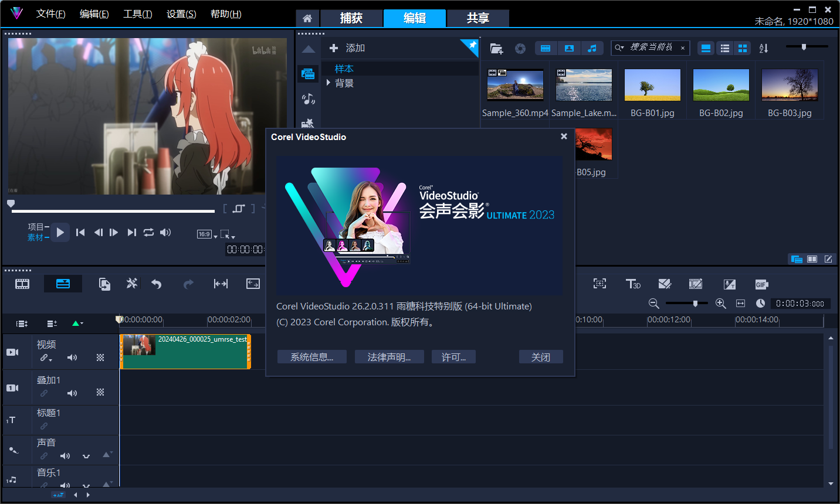The width and height of the screenshot is (840, 504).
Task: Toggle show audio files filter in library
Action: pos(592,49)
